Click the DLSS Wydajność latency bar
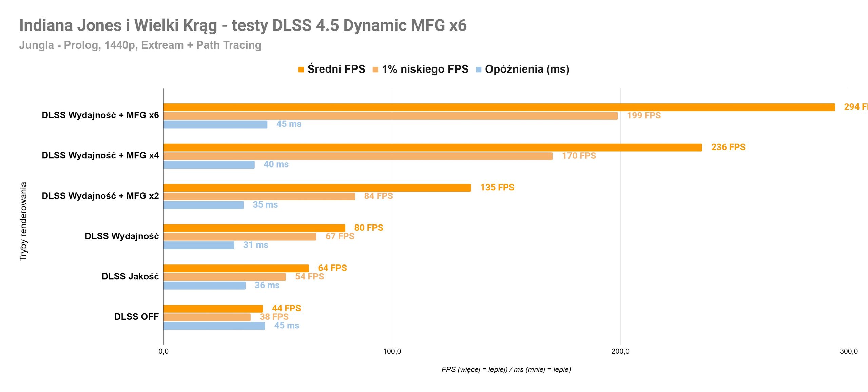 (x=199, y=246)
